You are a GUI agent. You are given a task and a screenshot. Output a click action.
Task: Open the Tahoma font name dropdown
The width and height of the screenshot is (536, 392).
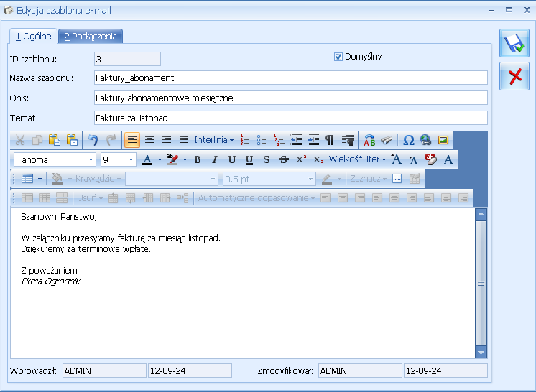coord(91,160)
